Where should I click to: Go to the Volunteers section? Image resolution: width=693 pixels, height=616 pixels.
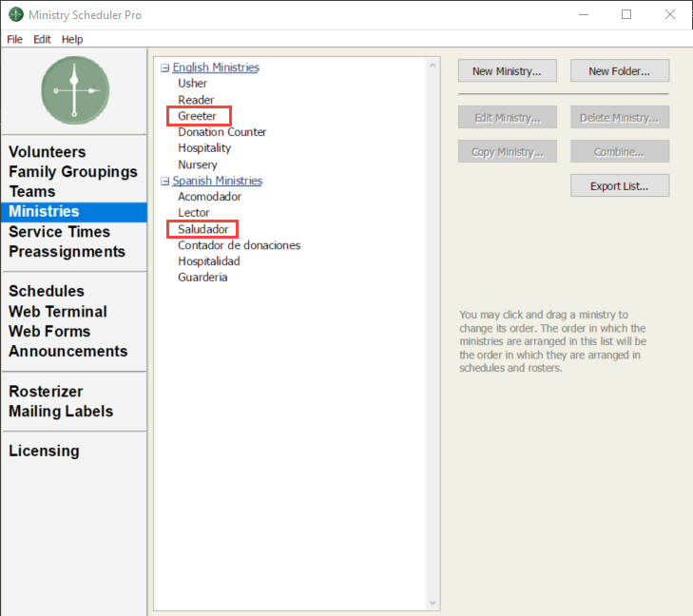47,152
